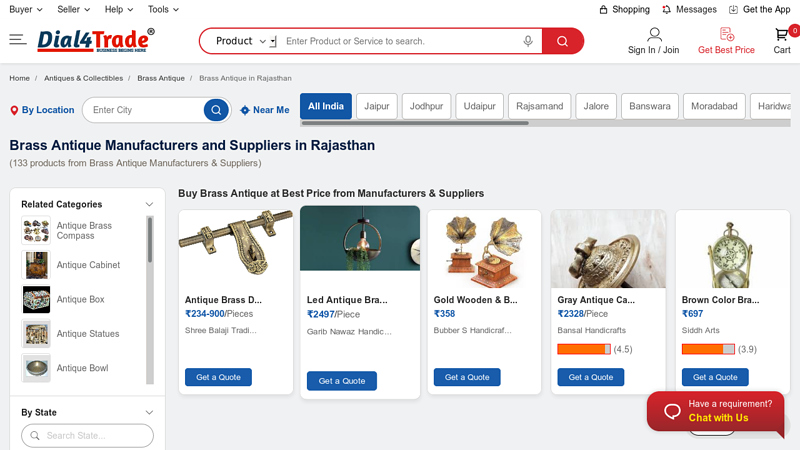Select the Jaipur location tab
Viewport: 800px width, 450px height.
(x=377, y=106)
